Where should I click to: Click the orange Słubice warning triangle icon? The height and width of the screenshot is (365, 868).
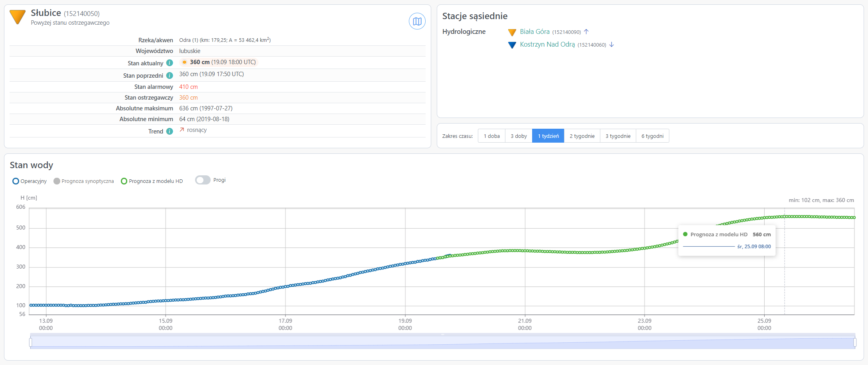(18, 17)
